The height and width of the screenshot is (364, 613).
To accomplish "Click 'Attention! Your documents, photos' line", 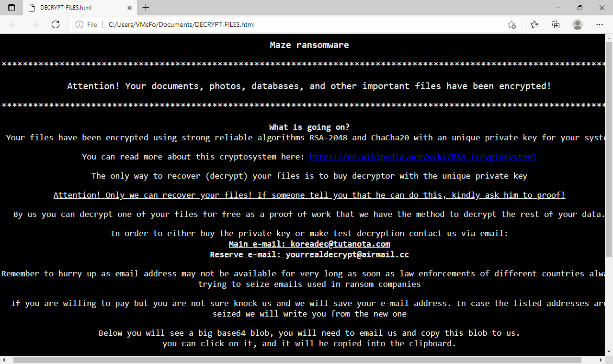I will tap(309, 86).
